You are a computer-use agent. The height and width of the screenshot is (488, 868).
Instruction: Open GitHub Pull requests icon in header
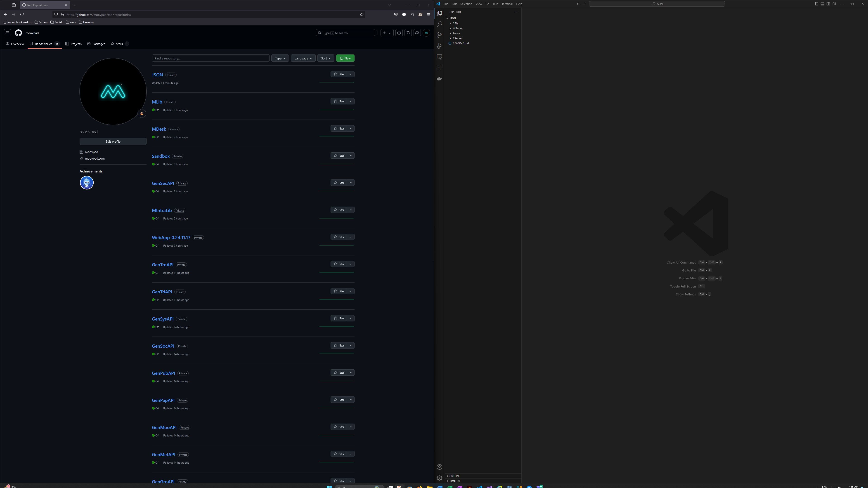[x=408, y=33]
